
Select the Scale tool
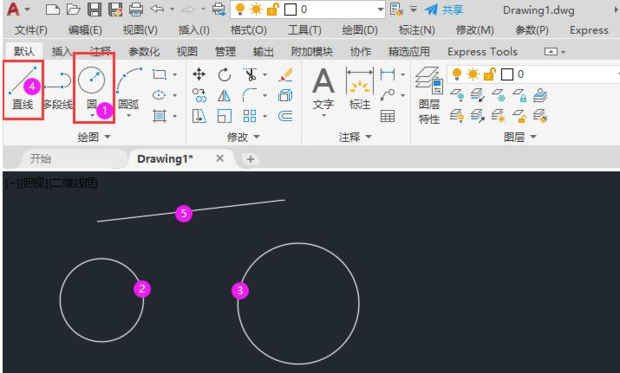(224, 116)
